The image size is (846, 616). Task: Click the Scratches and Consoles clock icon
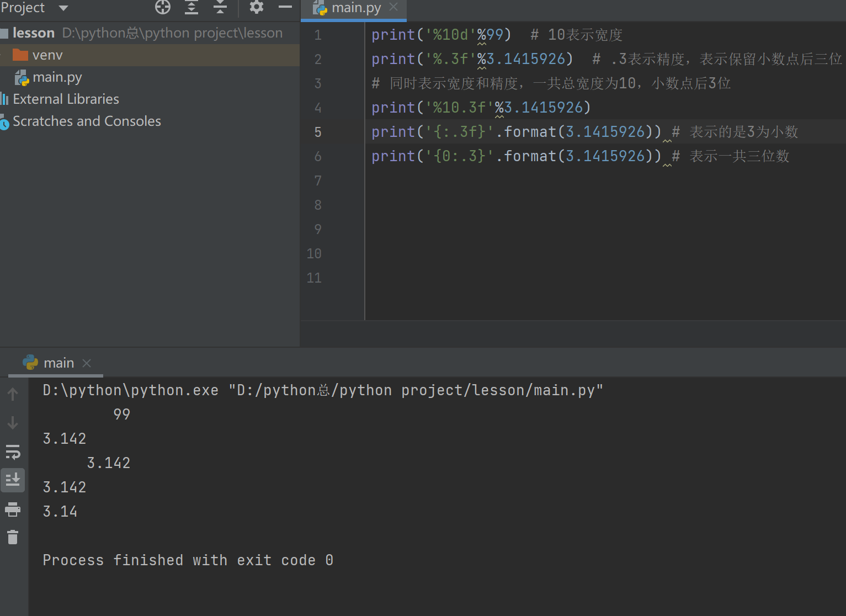tap(4, 122)
